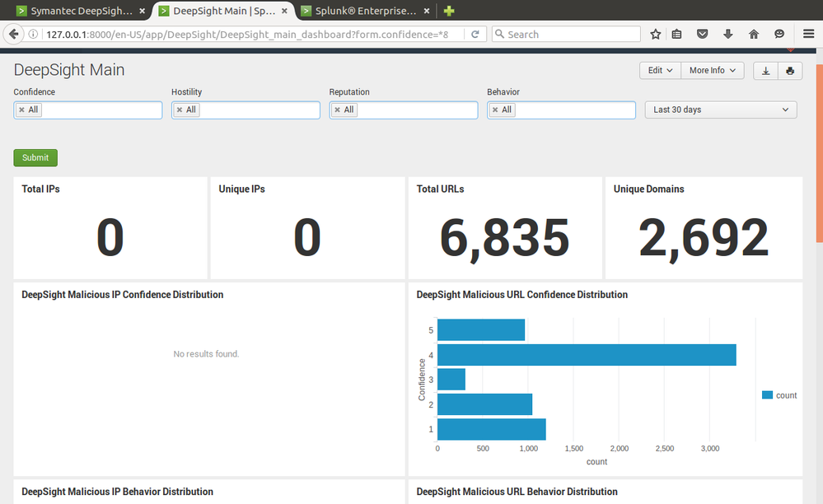Image resolution: width=823 pixels, height=504 pixels.
Task: Toggle the count legend swatch in chart
Action: coord(767,395)
